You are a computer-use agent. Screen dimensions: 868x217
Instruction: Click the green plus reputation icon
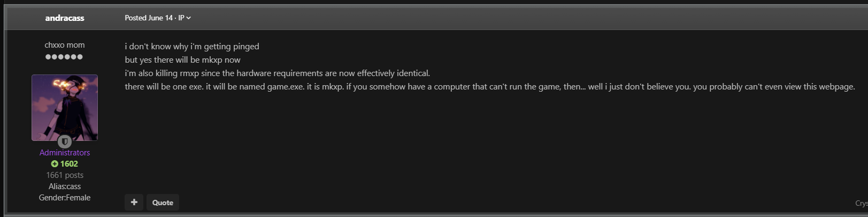pos(55,164)
